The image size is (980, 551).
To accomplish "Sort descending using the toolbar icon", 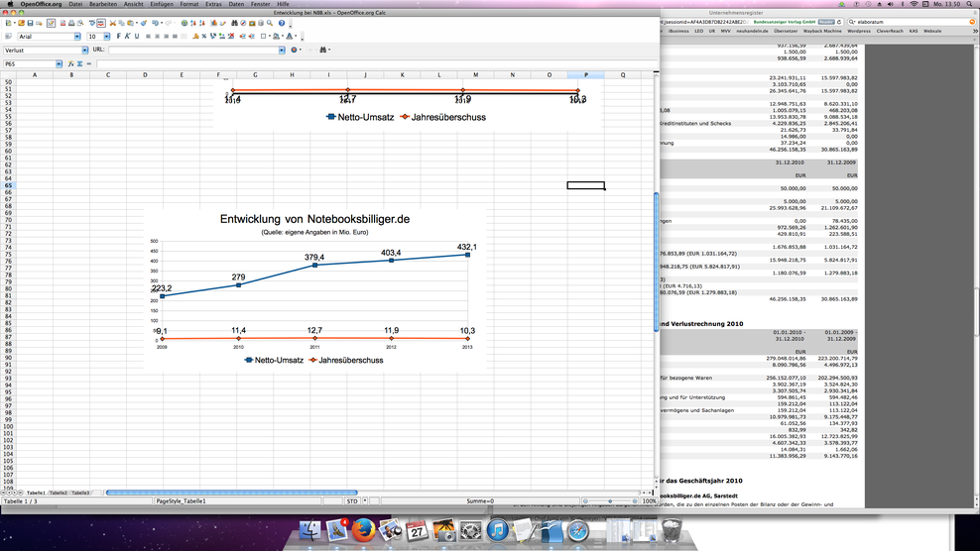I will (x=202, y=23).
